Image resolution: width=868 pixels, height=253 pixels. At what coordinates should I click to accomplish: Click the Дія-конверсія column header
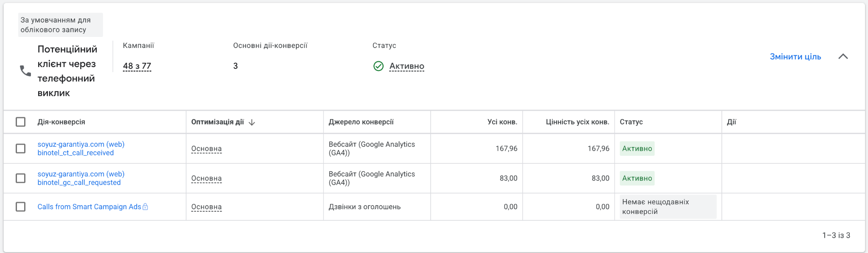61,122
